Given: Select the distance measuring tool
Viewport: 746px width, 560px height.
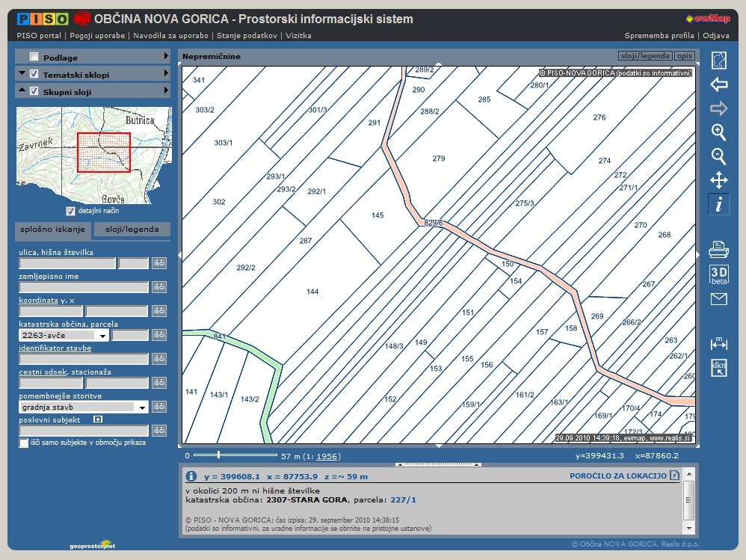Looking at the screenshot, I should 718,343.
